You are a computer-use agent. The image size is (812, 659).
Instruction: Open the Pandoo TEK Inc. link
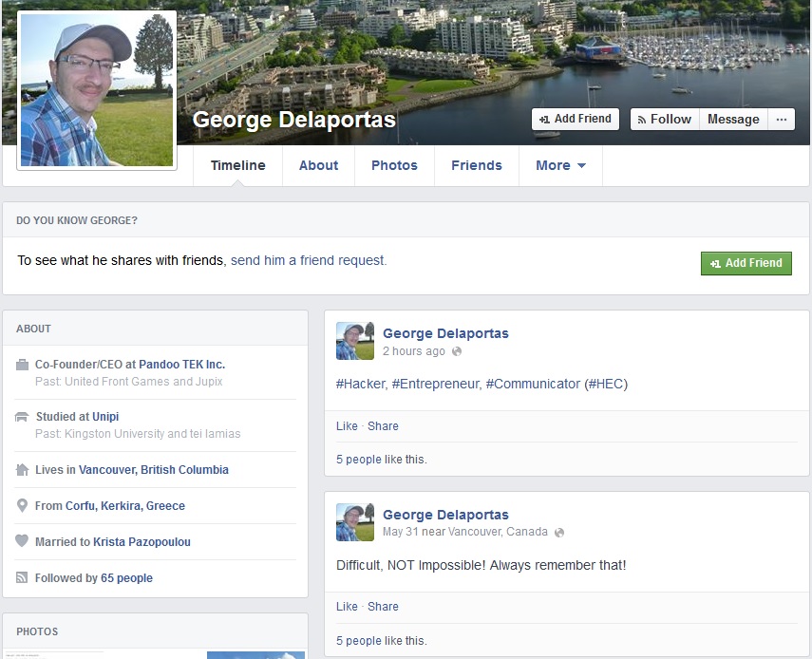pos(181,365)
